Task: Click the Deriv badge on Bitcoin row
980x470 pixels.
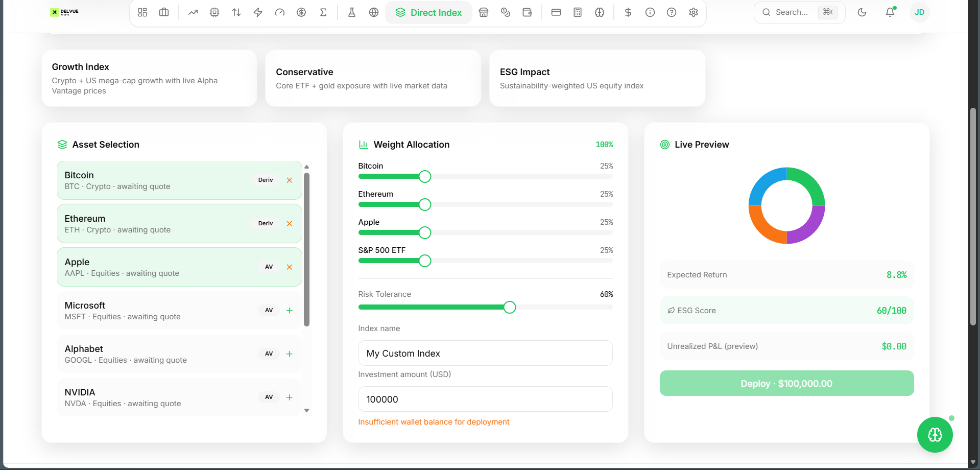Action: (266, 180)
